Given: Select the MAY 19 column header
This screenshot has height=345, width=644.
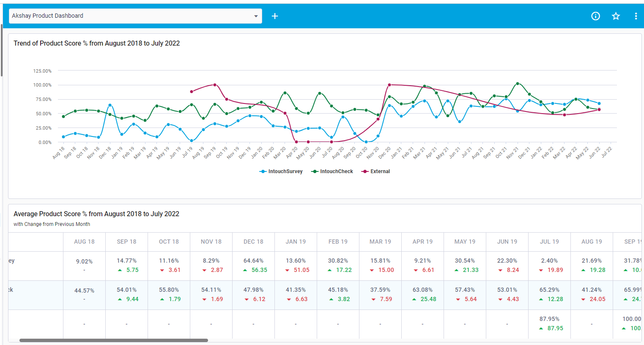Looking at the screenshot, I should pyautogui.click(x=465, y=242).
